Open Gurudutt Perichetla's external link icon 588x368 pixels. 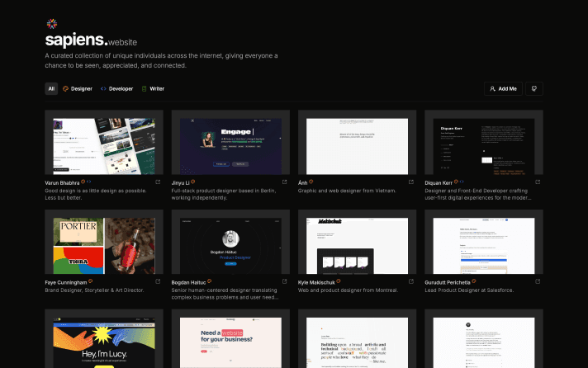tap(538, 281)
